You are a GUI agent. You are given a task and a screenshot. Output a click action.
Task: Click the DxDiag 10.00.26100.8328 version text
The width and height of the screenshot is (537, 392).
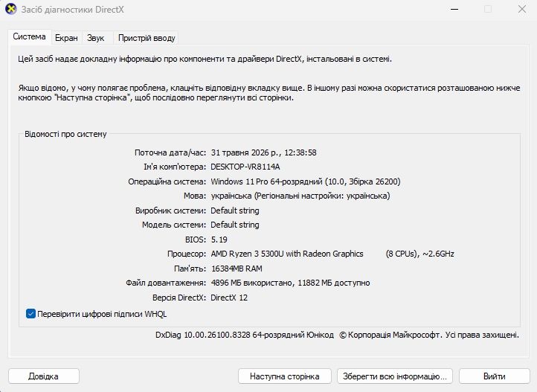[245, 335]
